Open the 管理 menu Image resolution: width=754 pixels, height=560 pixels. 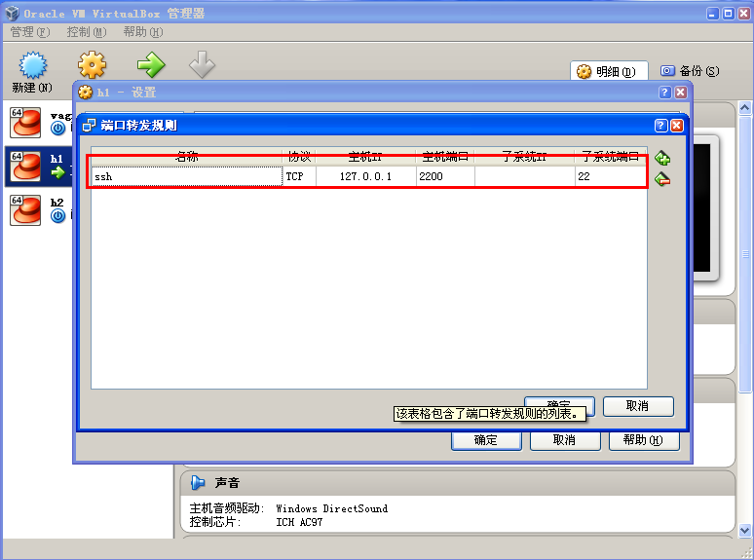click(x=29, y=32)
